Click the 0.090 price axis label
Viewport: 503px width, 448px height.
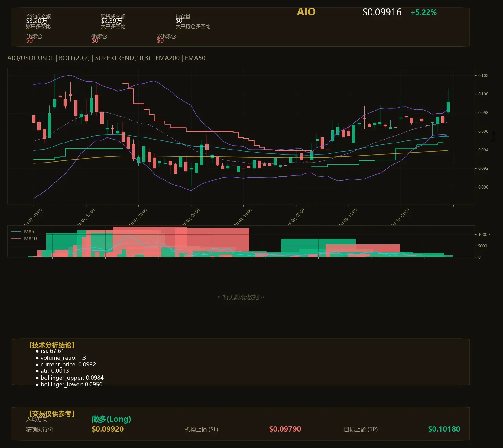pyautogui.click(x=483, y=187)
